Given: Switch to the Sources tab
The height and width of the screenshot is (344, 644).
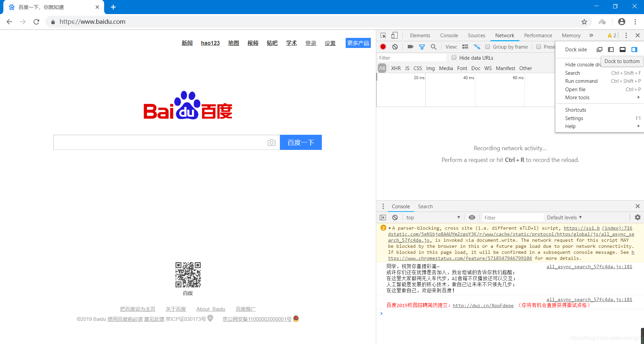Looking at the screenshot, I should [477, 36].
